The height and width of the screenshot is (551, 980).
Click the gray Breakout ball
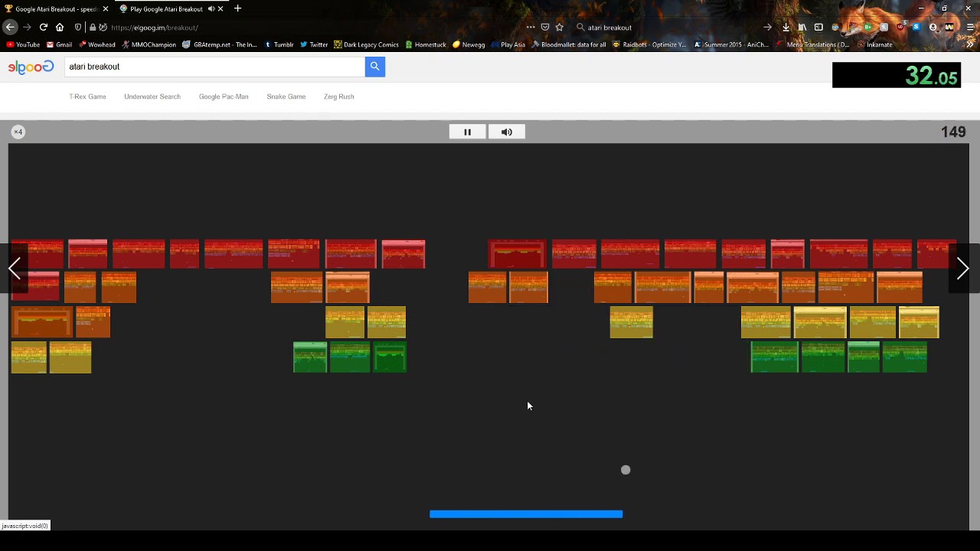click(x=626, y=470)
